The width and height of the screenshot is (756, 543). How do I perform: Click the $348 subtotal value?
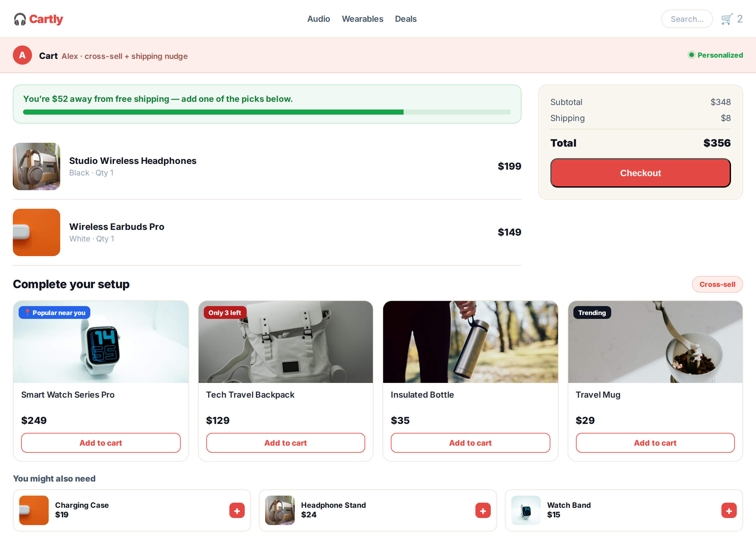[720, 102]
